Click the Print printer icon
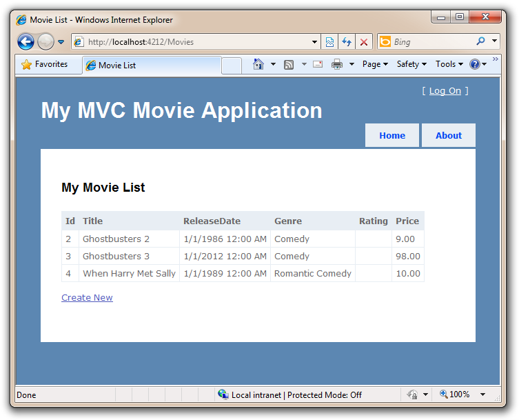This screenshot has width=519, height=420. coord(337,64)
